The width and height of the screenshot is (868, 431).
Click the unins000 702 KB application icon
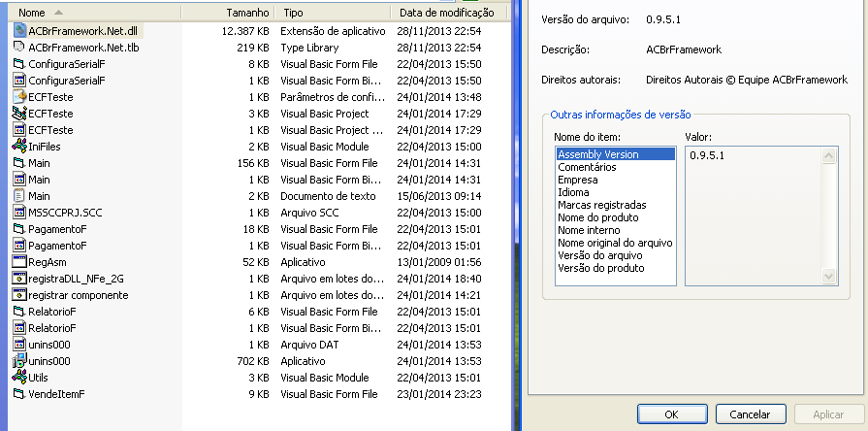point(19,361)
